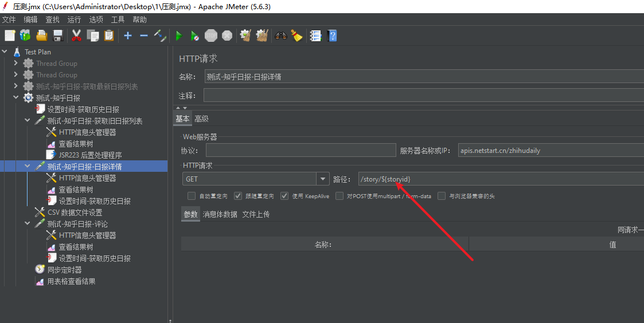The height and width of the screenshot is (323, 644).
Task: Collapse the 测试-知乎日报 thread group node
Action: tap(15, 98)
